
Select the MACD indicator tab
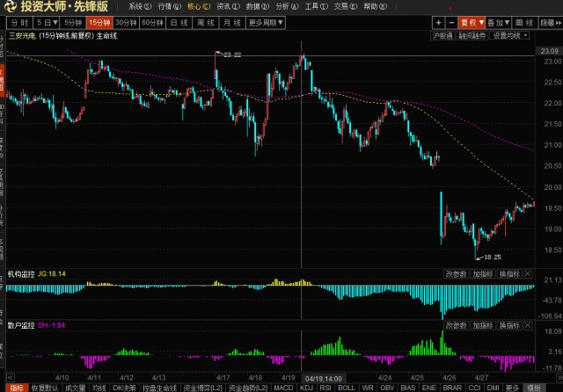(283, 387)
